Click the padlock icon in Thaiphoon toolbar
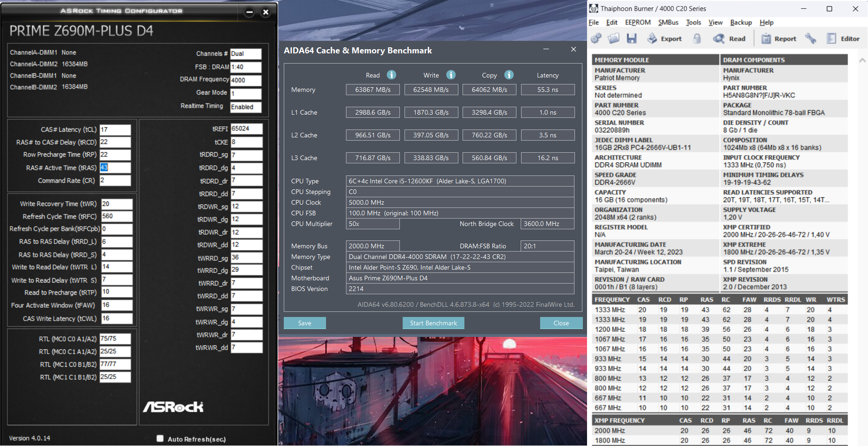868x446 pixels. pyautogui.click(x=697, y=39)
